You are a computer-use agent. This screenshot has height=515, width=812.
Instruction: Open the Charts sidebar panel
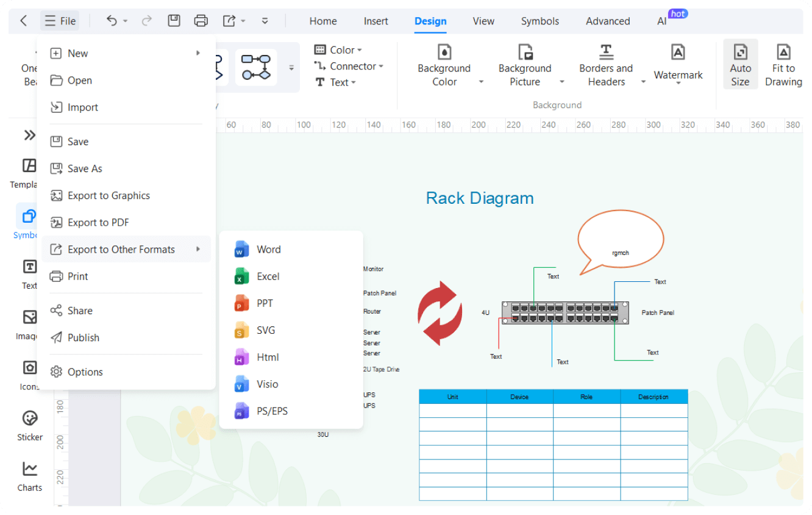(30, 476)
